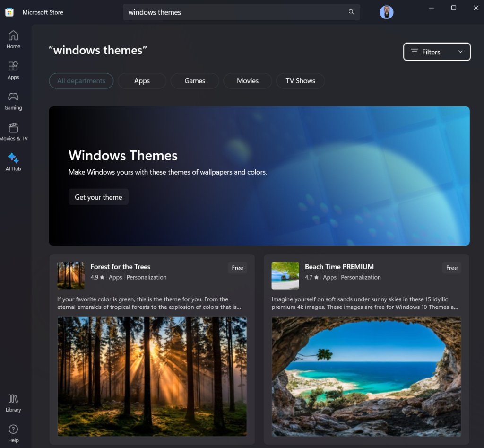The height and width of the screenshot is (448, 484).
Task: Select the All departments filter
Action: coord(81,81)
